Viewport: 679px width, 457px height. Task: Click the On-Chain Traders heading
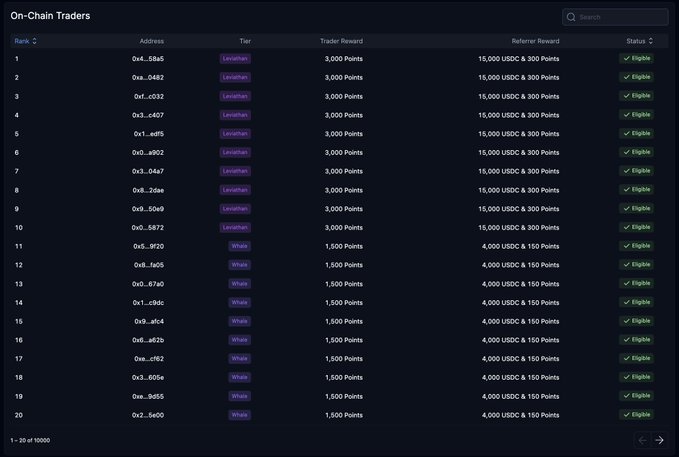[50, 16]
